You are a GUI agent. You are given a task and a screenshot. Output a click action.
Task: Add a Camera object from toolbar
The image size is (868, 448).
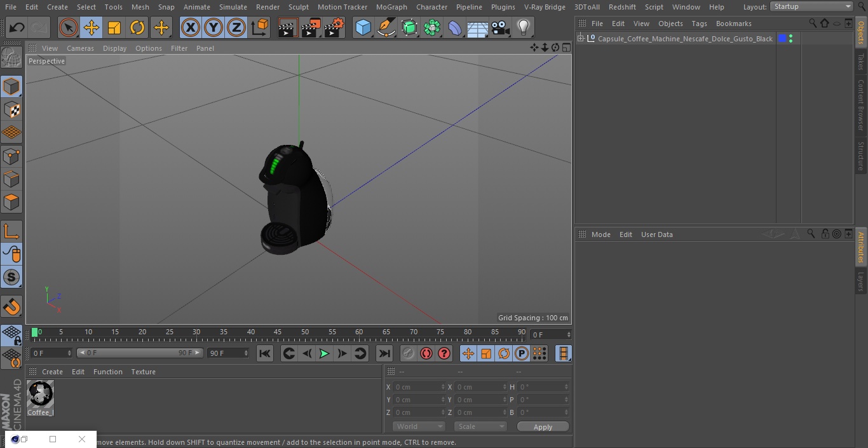coord(500,27)
